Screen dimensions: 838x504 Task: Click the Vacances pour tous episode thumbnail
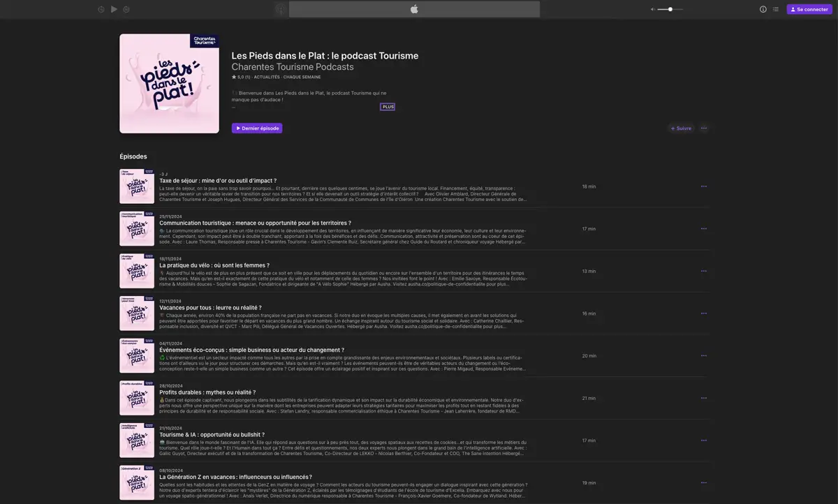click(137, 313)
